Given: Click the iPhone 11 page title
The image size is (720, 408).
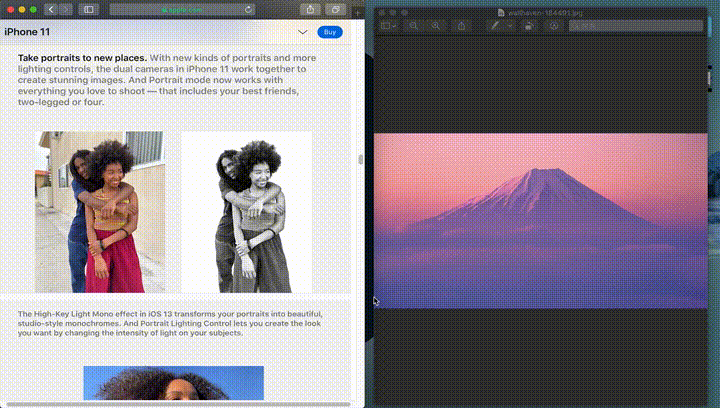Looking at the screenshot, I should pyautogui.click(x=27, y=32).
